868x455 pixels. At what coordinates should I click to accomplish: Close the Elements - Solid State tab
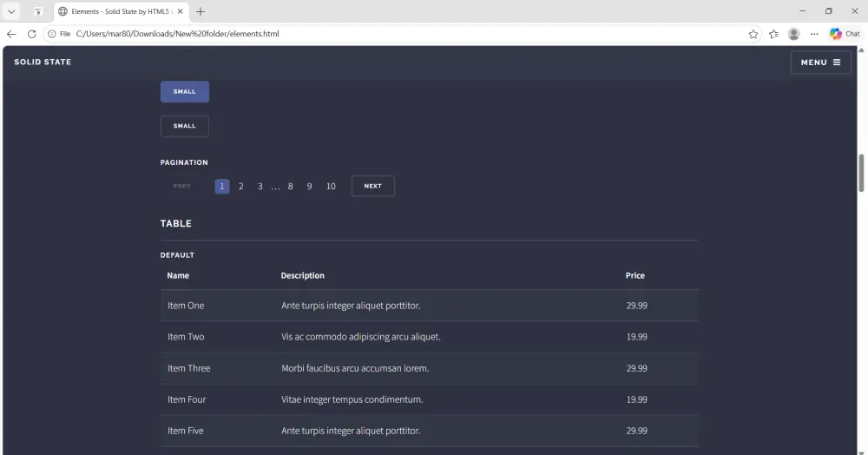tap(180, 11)
